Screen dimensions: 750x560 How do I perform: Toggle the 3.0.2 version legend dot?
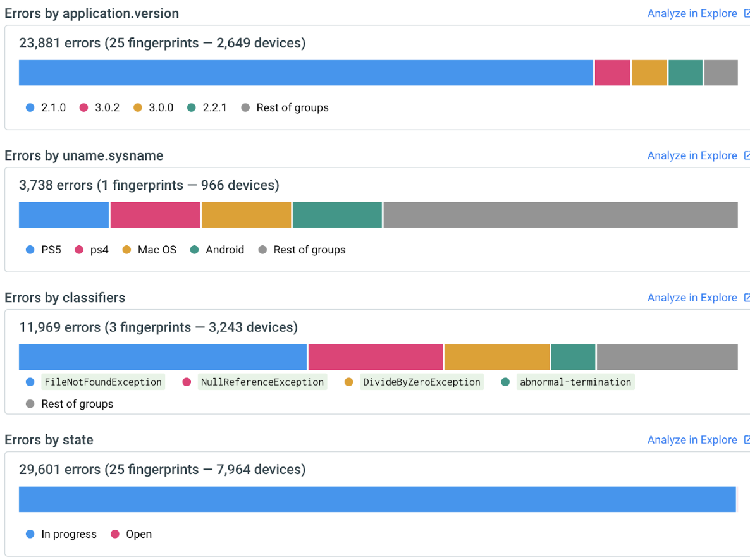83,108
